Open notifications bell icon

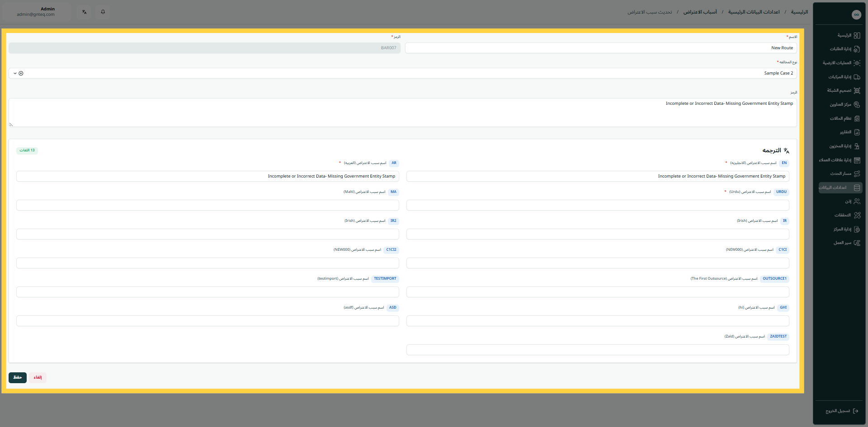(x=103, y=12)
